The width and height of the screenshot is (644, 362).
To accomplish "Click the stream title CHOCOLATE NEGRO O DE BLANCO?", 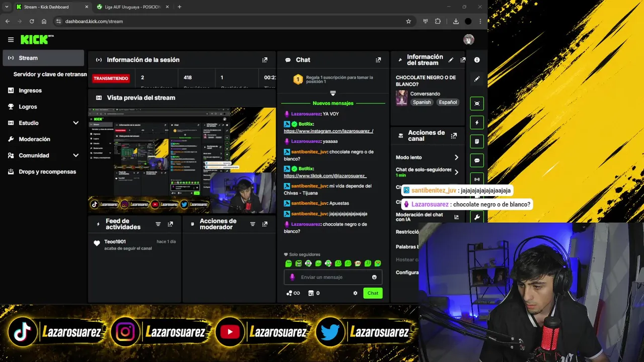I will 426,81.
